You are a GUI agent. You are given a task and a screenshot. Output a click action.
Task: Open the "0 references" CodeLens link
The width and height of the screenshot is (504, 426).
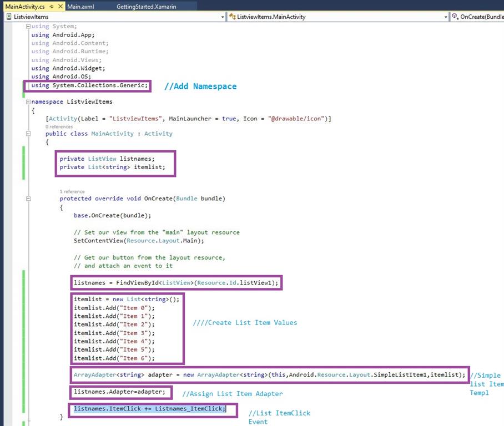pyautogui.click(x=59, y=126)
